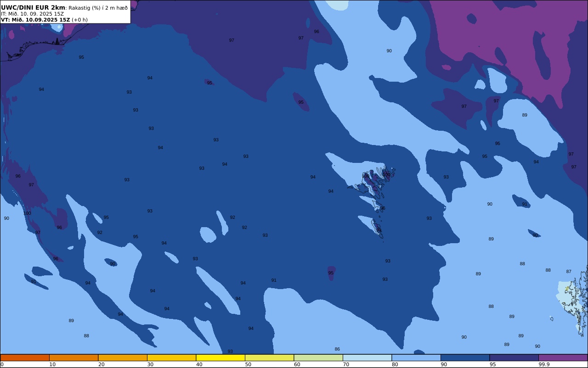Screen dimensions: 588x368
Task: Click the '(+0 h)' forecast offset text
Action: [x=79, y=20]
